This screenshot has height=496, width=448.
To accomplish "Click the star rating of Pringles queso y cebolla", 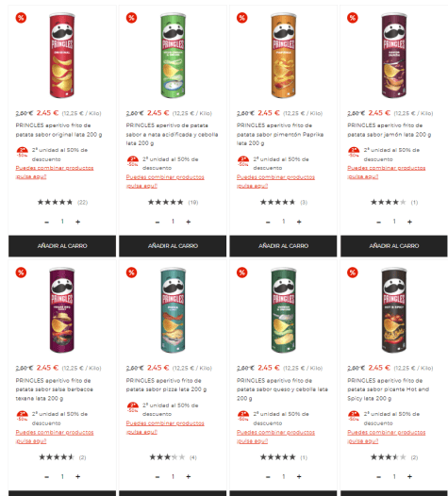I will tap(277, 457).
